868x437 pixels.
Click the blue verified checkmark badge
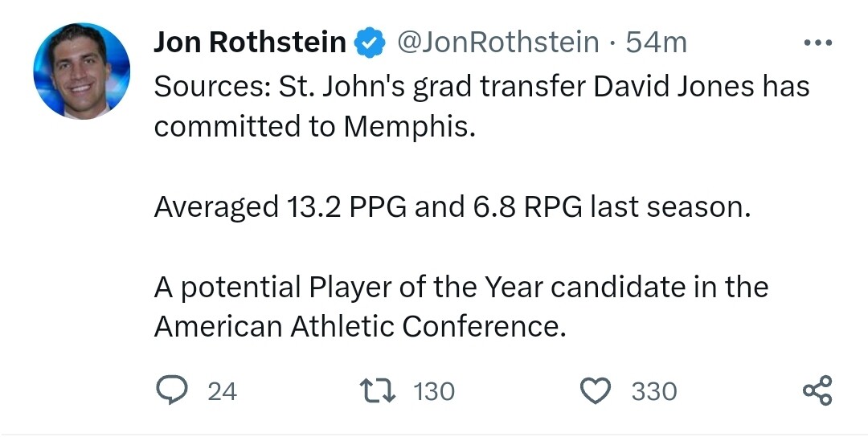(369, 43)
